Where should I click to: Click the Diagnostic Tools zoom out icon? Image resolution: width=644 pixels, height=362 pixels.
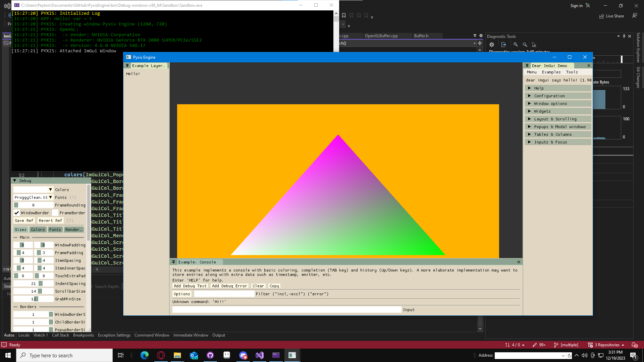click(525, 45)
